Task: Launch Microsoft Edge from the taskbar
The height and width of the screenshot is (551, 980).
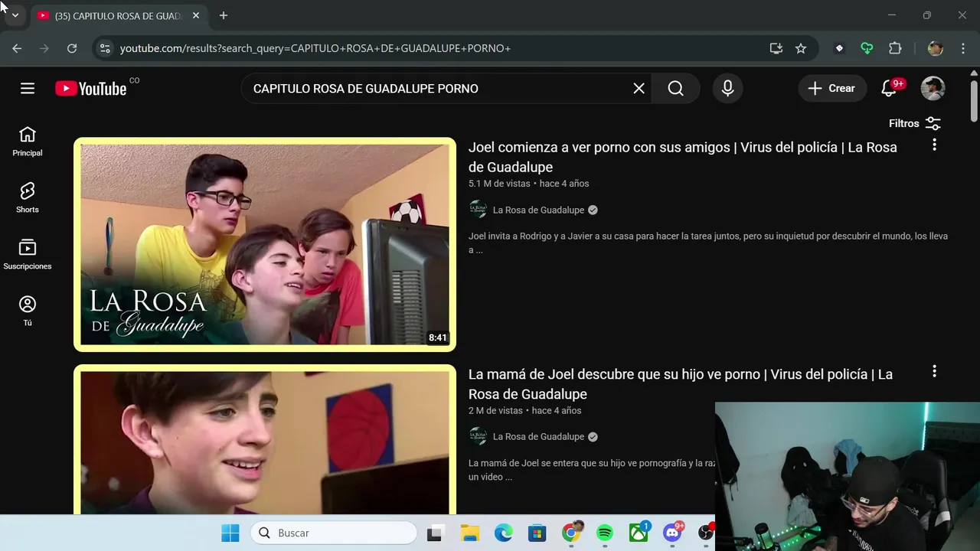Action: tap(503, 533)
